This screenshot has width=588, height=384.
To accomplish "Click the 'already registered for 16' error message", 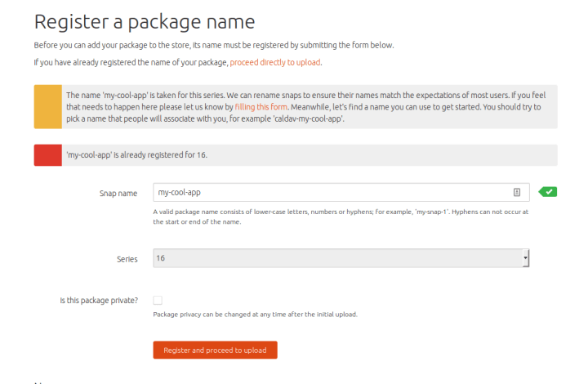I will coord(136,155).
